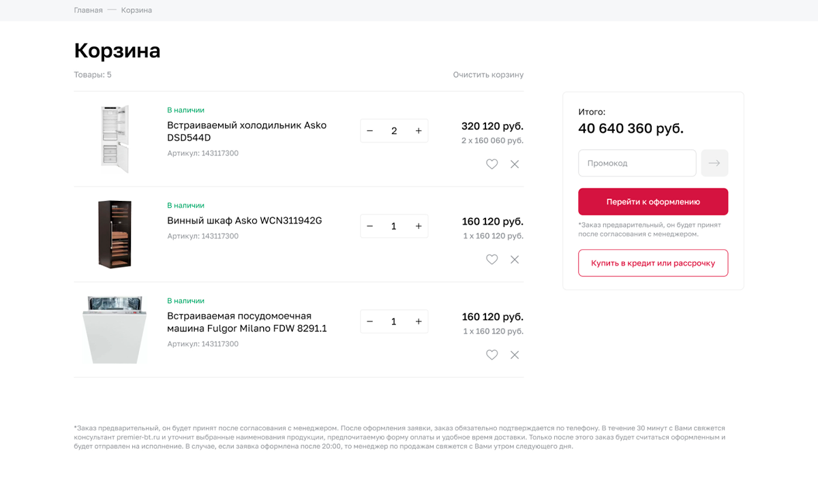Click the Корзина page heading

tap(117, 51)
